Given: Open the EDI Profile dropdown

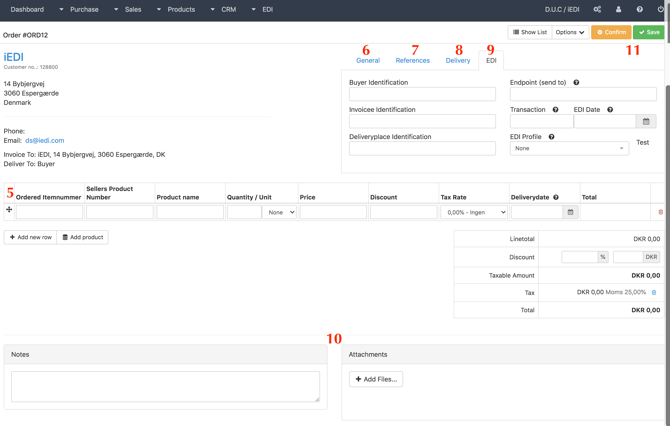Looking at the screenshot, I should click(x=569, y=148).
